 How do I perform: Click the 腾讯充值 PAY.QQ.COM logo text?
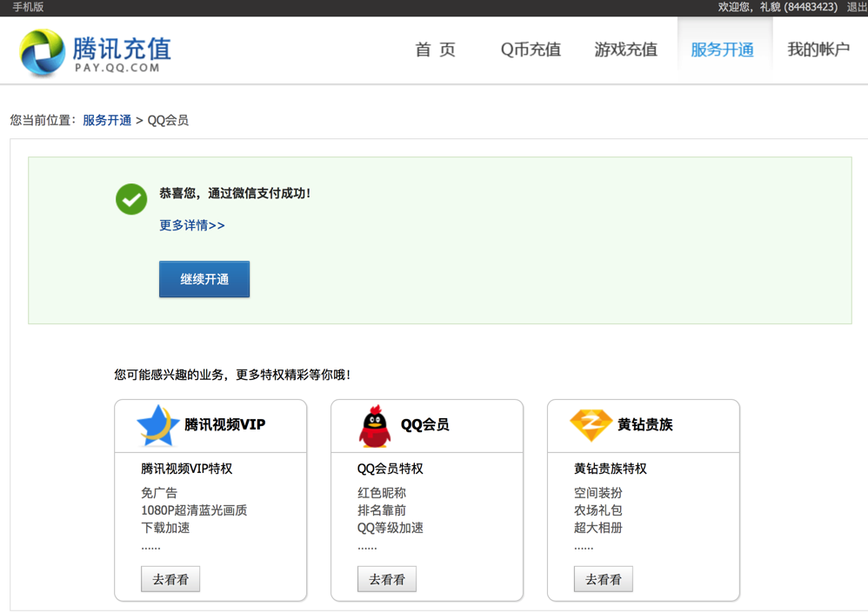click(122, 54)
